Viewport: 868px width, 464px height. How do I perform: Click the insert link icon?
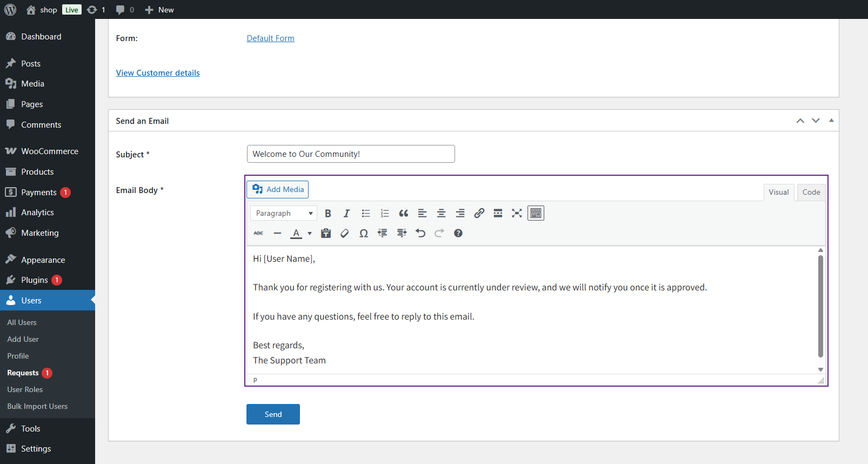[479, 214]
